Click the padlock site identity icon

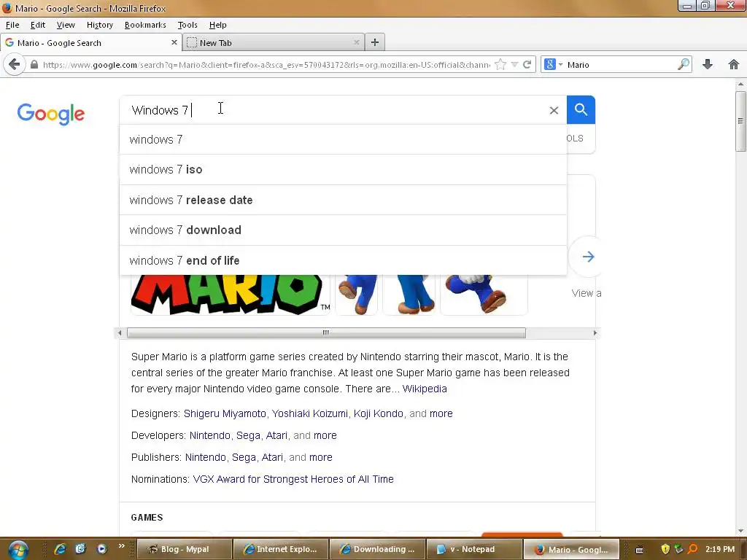(34, 65)
